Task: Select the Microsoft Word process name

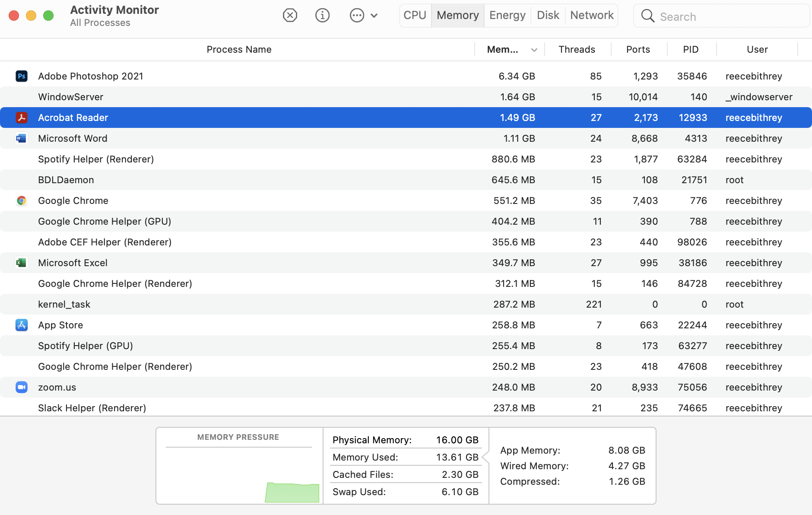Action: [73, 138]
